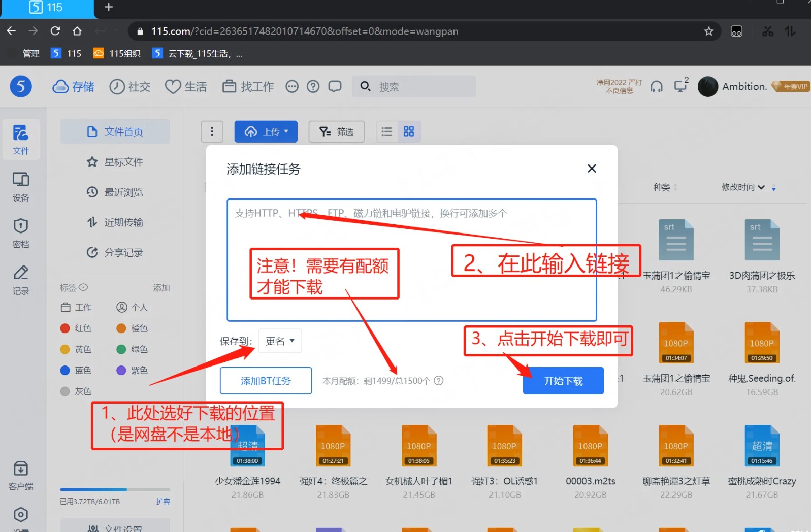The width and height of the screenshot is (811, 532).
Task: Click 添加 to add a tag
Action: pyautogui.click(x=161, y=288)
